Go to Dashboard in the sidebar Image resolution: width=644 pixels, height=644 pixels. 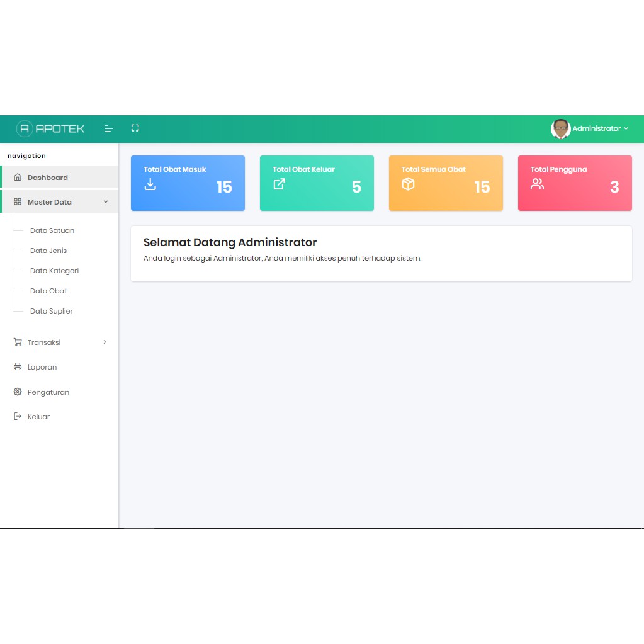[x=47, y=178]
